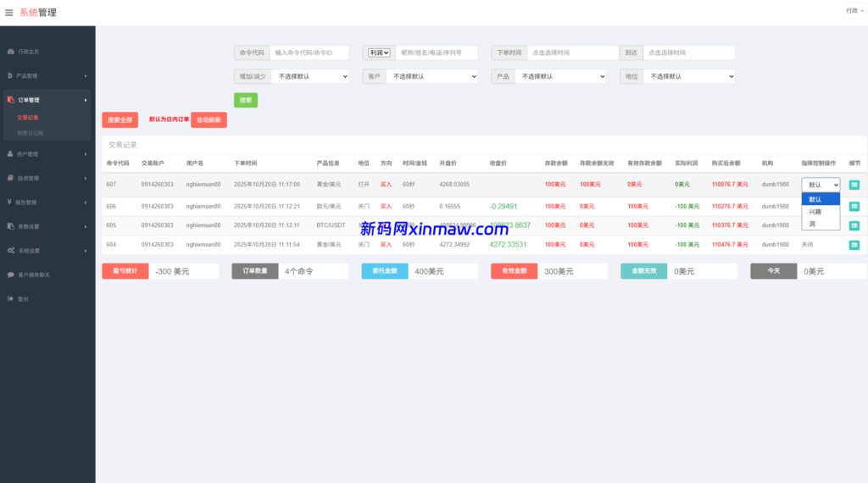This screenshot has height=483, width=868.
Task: Select highlighted 默认 option in open list
Action: click(x=821, y=199)
